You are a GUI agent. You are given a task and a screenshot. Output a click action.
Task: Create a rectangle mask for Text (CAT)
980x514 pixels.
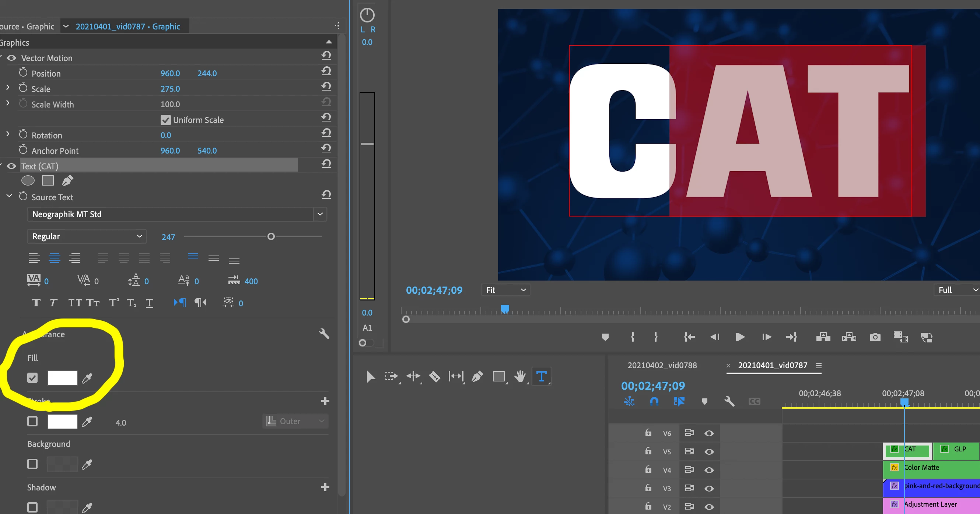(48, 180)
